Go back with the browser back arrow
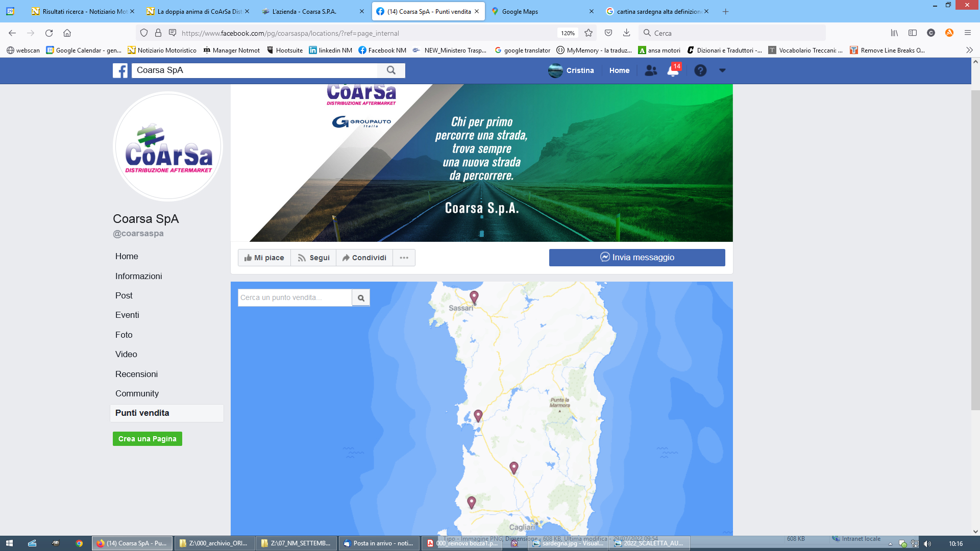This screenshot has height=551, width=980. (12, 33)
